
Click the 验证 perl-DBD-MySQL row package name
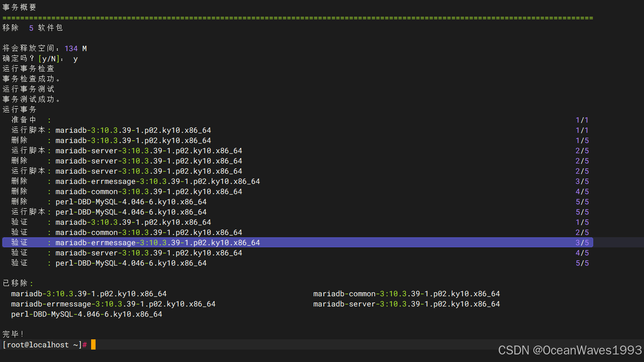(x=131, y=263)
